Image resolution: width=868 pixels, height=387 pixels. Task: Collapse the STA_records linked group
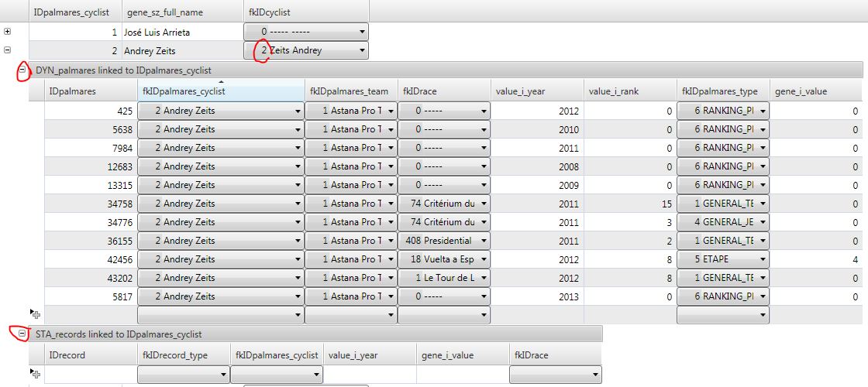[22, 334]
